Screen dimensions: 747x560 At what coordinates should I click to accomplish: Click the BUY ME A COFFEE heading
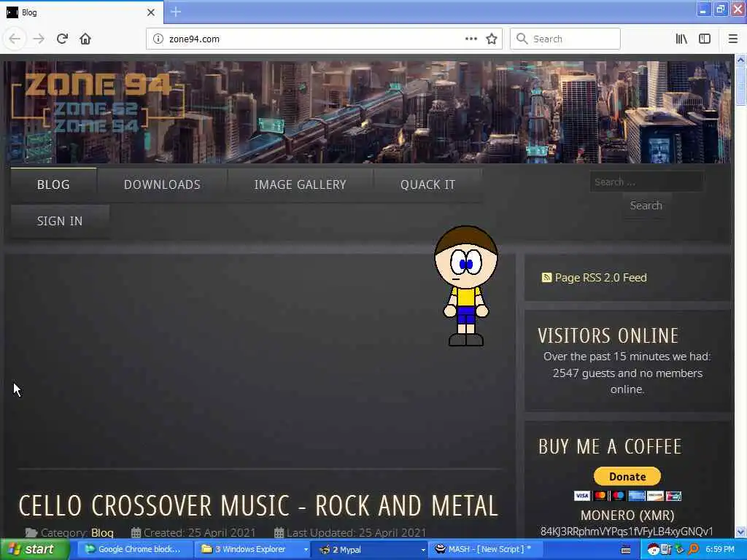click(x=611, y=447)
